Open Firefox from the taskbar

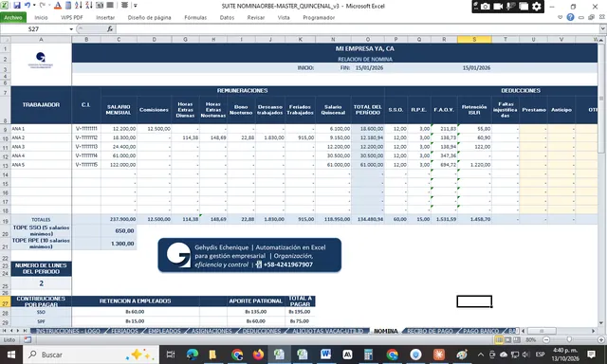pos(258,355)
